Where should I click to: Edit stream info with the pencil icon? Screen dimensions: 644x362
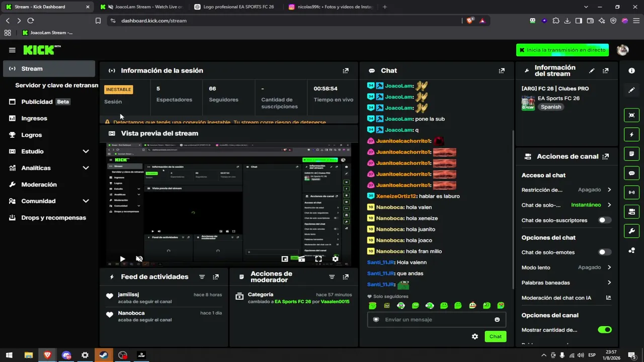tap(592, 71)
